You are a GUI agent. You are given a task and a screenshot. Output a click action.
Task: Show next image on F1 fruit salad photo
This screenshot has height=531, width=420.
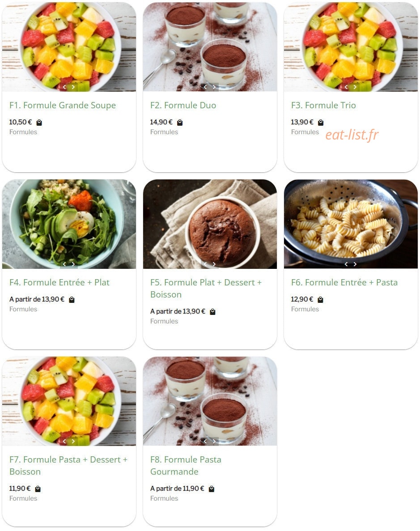[x=73, y=87]
